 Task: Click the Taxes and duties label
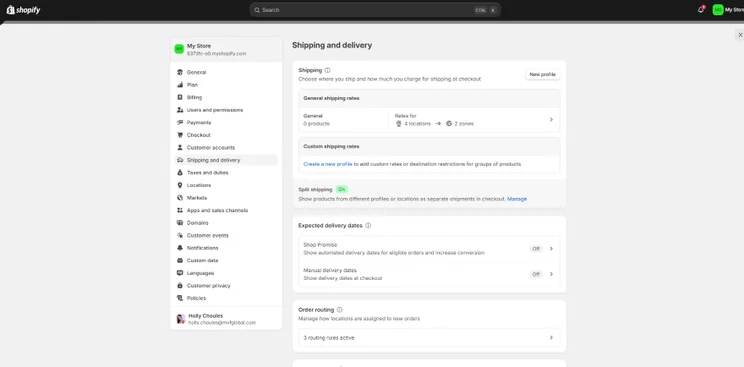(x=207, y=173)
